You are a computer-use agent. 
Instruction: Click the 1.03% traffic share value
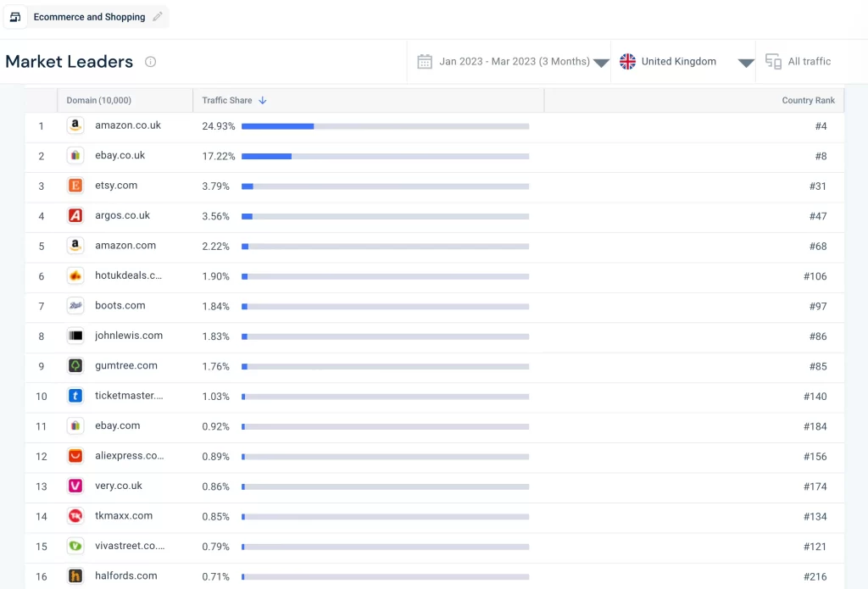tap(216, 397)
